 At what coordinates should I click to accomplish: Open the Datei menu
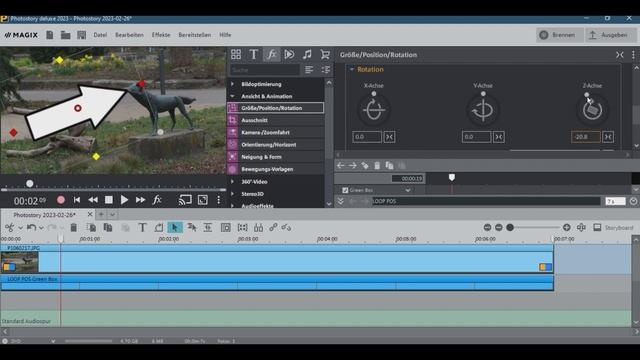pyautogui.click(x=100, y=35)
